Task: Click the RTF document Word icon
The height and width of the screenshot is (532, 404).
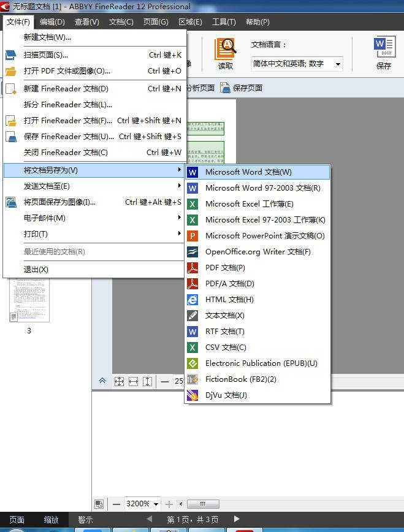Action: [x=192, y=332]
